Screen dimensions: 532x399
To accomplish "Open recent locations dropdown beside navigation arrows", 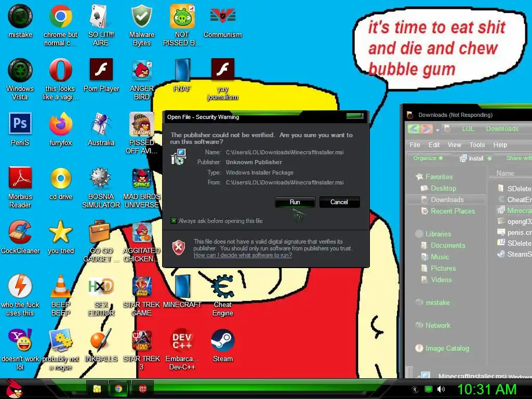I will click(437, 130).
